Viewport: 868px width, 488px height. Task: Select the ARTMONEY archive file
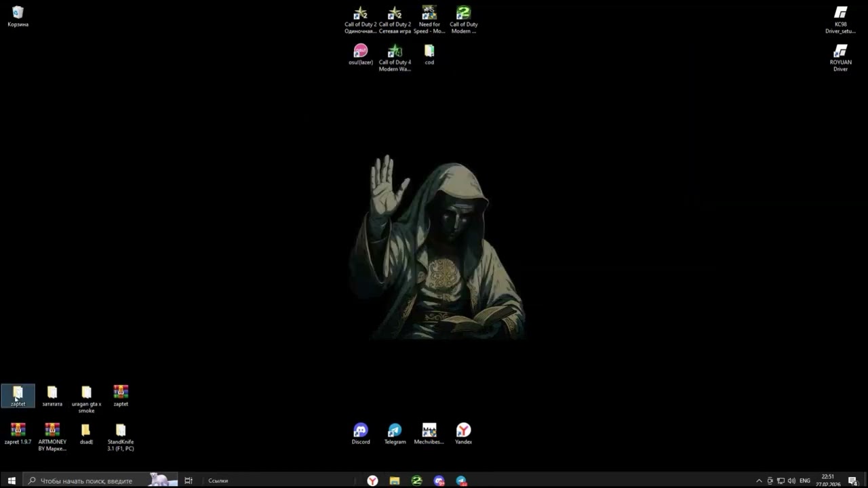52,437
